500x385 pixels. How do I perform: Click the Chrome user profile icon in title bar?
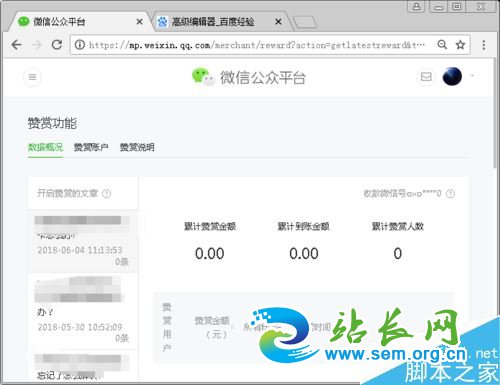[416, 6]
